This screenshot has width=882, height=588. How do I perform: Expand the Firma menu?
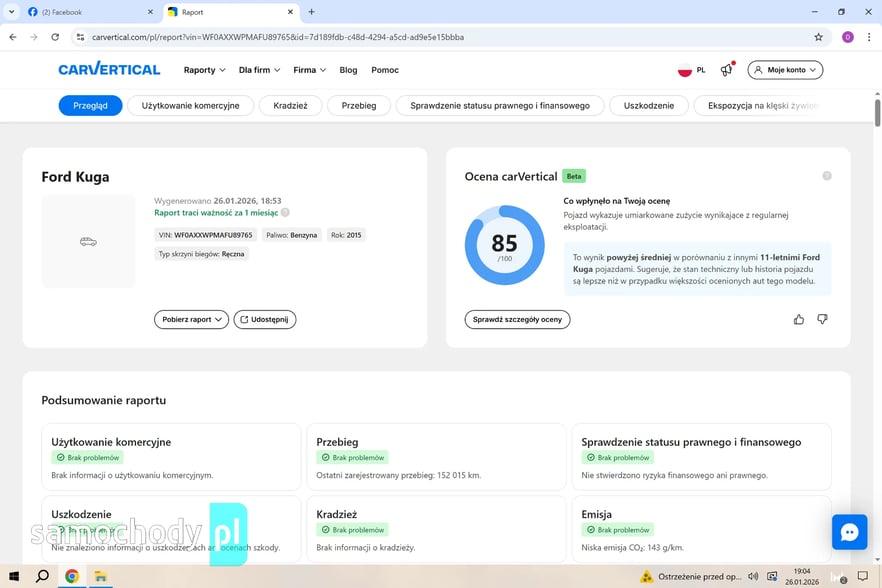pos(309,70)
